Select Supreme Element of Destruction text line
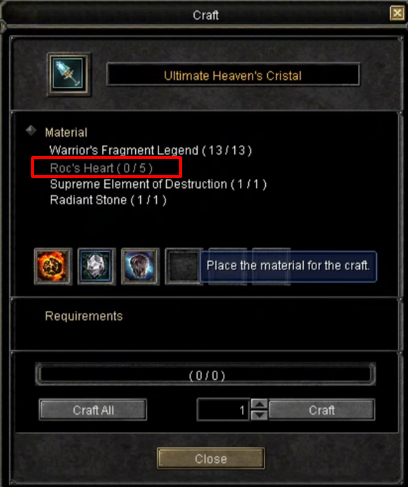Image resolution: width=408 pixels, height=487 pixels. tap(158, 184)
